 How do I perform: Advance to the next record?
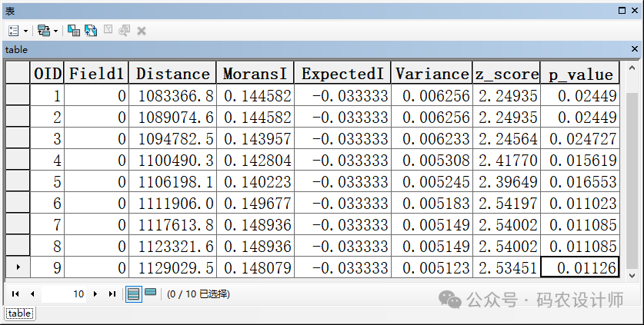point(95,293)
